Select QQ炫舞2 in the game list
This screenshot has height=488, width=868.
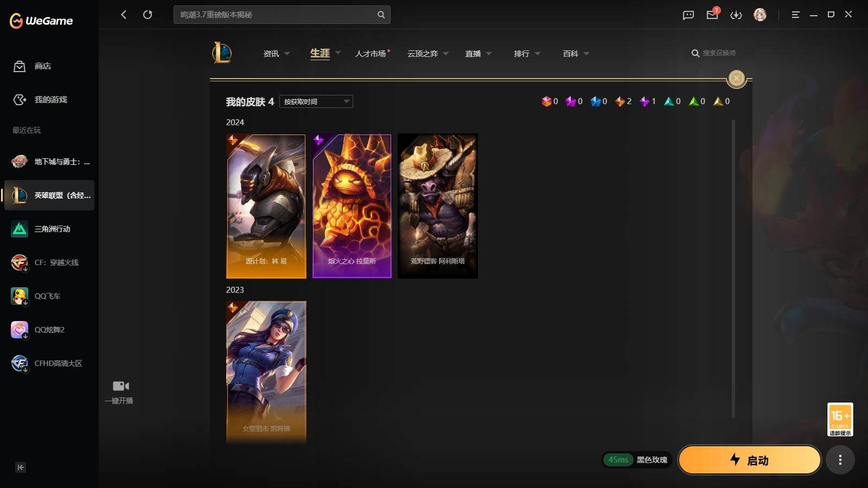tap(49, 330)
